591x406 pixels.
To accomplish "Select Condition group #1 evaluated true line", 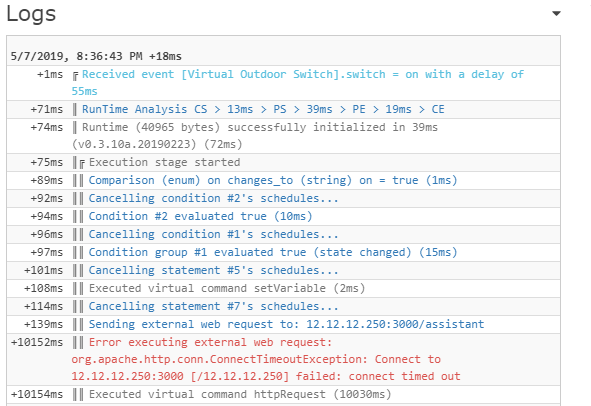I will (273, 252).
